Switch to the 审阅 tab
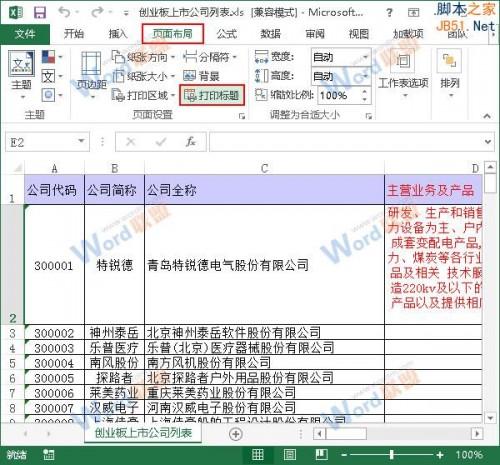This screenshot has height=465, width=500. pyautogui.click(x=315, y=34)
